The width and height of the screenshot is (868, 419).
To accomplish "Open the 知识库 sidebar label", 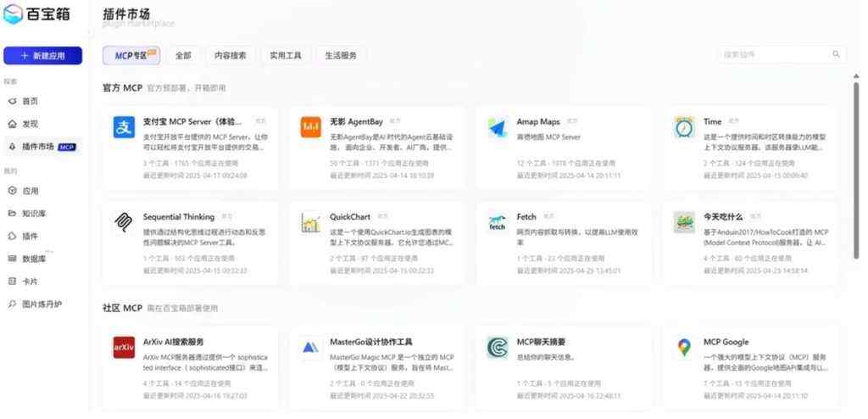I will 34,214.
